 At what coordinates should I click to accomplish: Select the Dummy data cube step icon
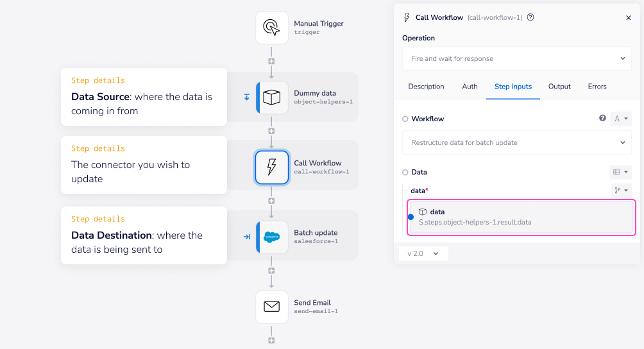click(x=272, y=98)
